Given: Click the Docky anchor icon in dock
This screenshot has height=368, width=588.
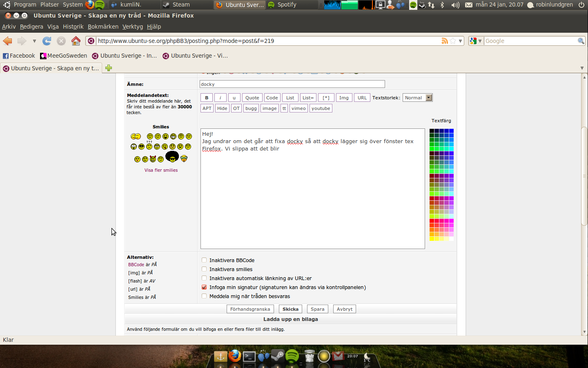Looking at the screenshot, I should (220, 356).
